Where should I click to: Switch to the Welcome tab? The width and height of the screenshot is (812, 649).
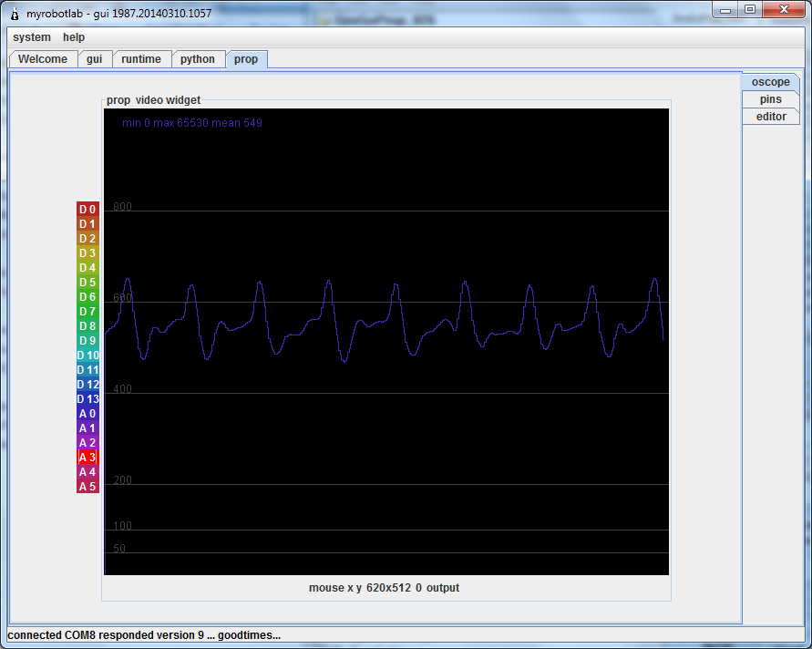click(x=43, y=59)
